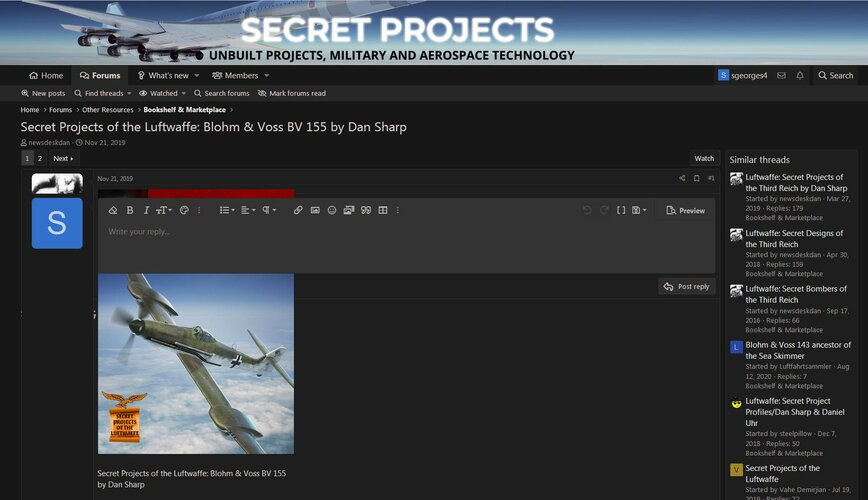868x500 pixels.
Task: Open the list options dropdown
Action: click(x=226, y=210)
